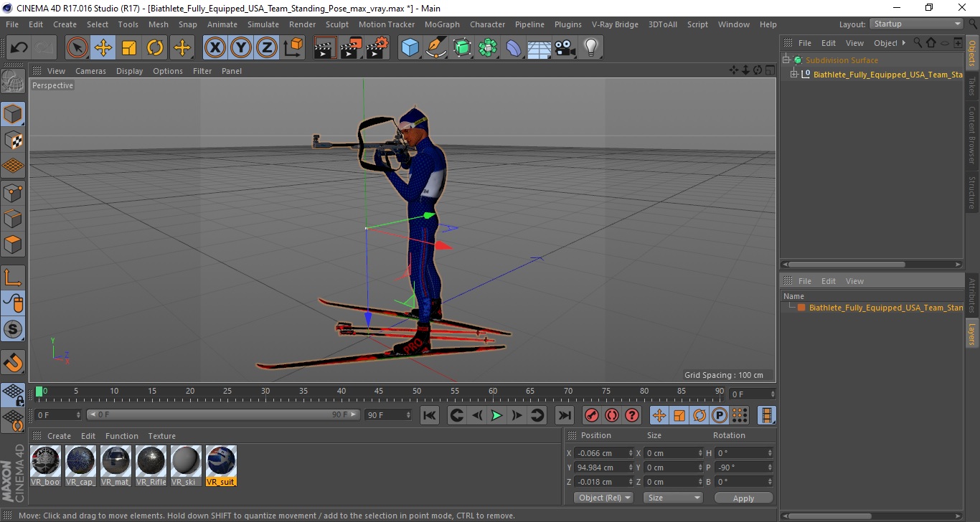Enable Axis mode icon
This screenshot has height=522, width=980.
click(x=13, y=277)
